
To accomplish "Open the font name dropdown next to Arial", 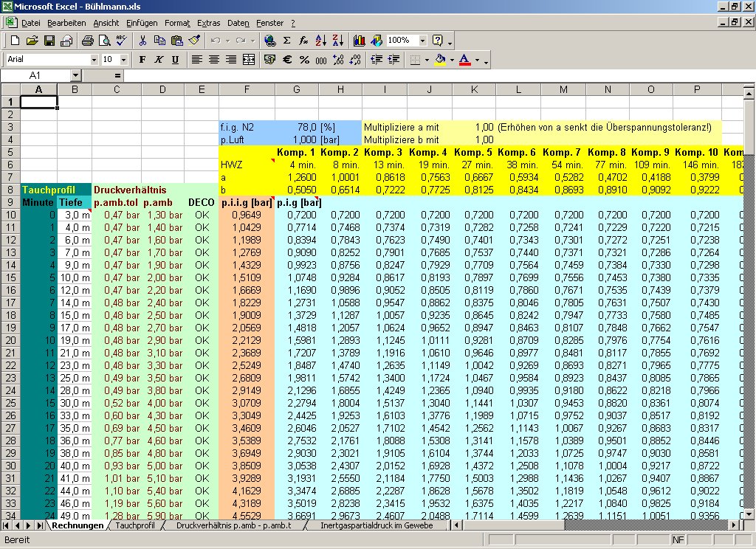I will tap(94, 60).
